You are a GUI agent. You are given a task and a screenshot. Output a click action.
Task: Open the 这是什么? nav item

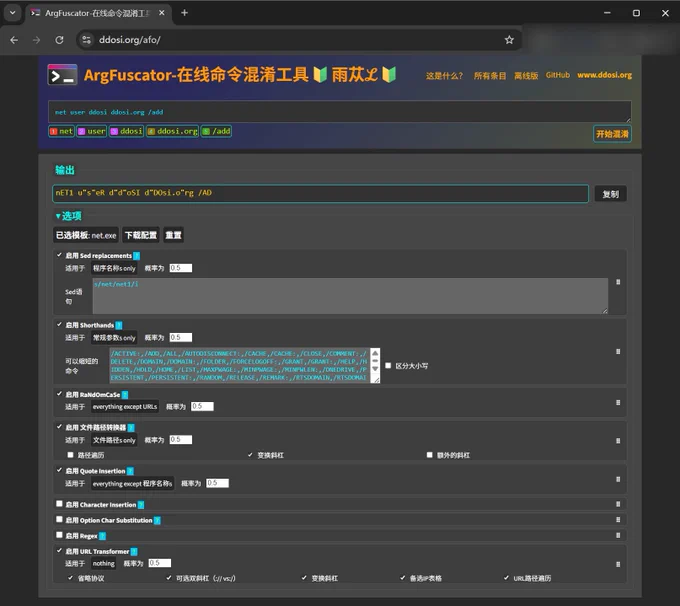point(444,76)
